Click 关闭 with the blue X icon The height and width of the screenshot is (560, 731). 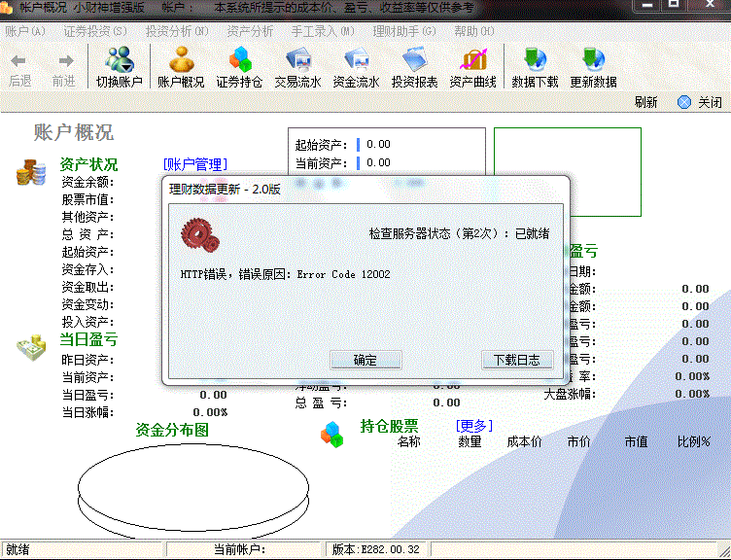(700, 102)
